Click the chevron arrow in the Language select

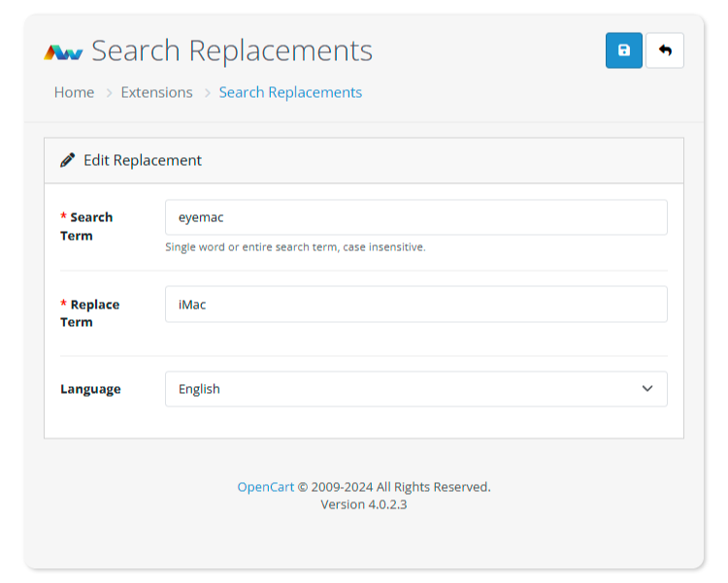(x=647, y=389)
